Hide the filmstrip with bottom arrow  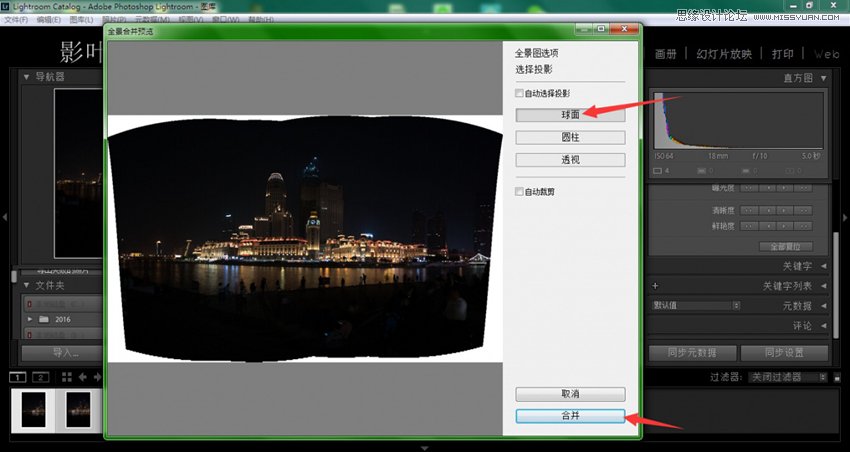click(424, 448)
